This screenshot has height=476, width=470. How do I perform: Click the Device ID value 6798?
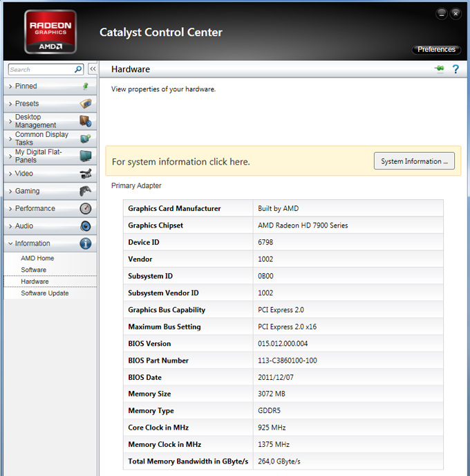coord(265,242)
